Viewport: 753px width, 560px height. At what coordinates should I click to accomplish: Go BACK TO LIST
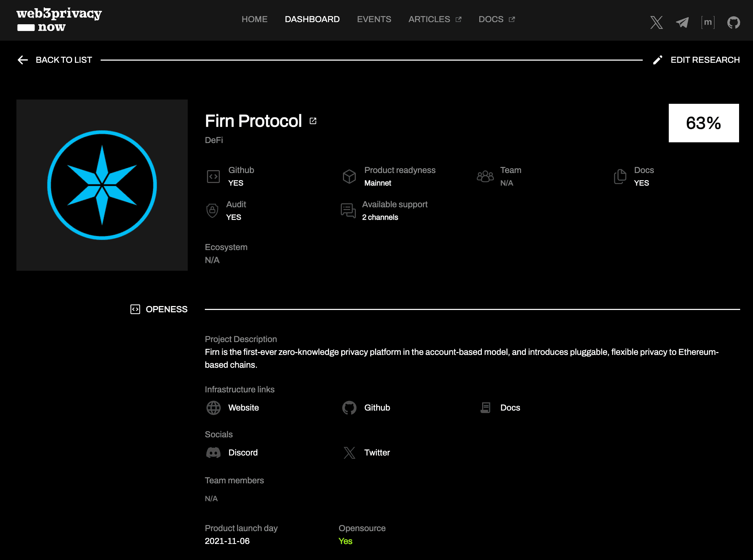[x=64, y=60]
